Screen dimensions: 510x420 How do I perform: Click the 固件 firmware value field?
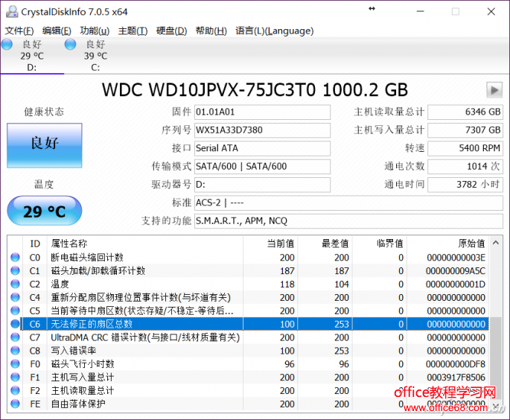[261, 112]
